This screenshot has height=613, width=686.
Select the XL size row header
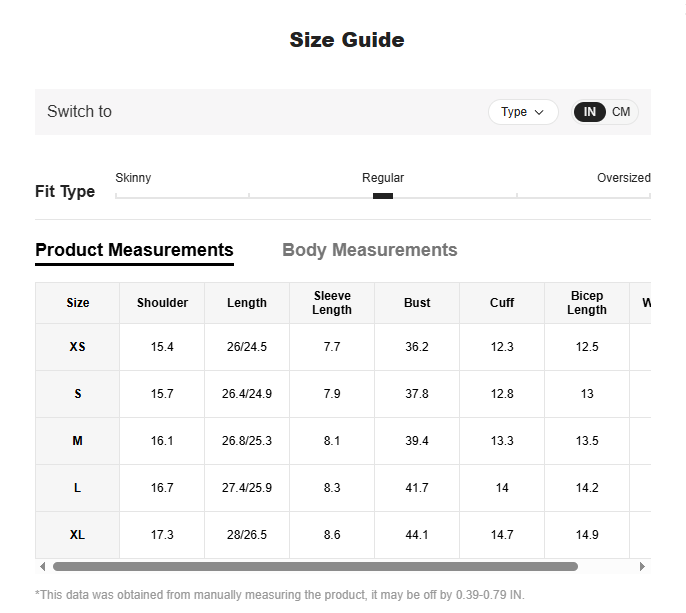77,535
